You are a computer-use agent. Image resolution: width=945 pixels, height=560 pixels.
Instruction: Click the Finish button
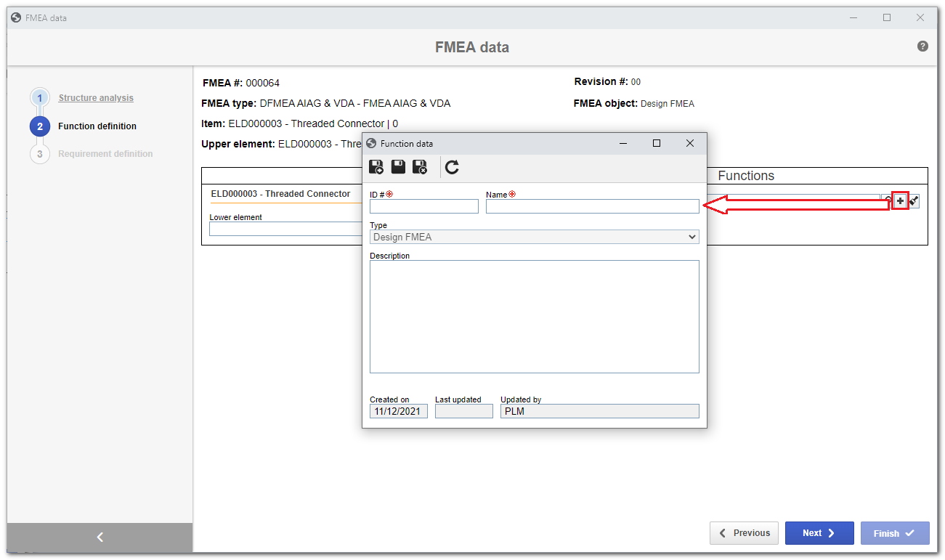pyautogui.click(x=895, y=533)
